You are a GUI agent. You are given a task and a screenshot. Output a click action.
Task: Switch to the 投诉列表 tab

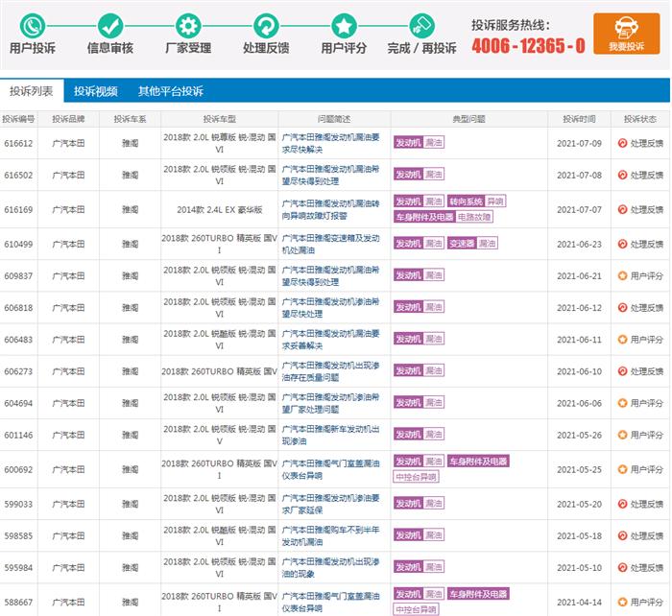pyautogui.click(x=32, y=91)
